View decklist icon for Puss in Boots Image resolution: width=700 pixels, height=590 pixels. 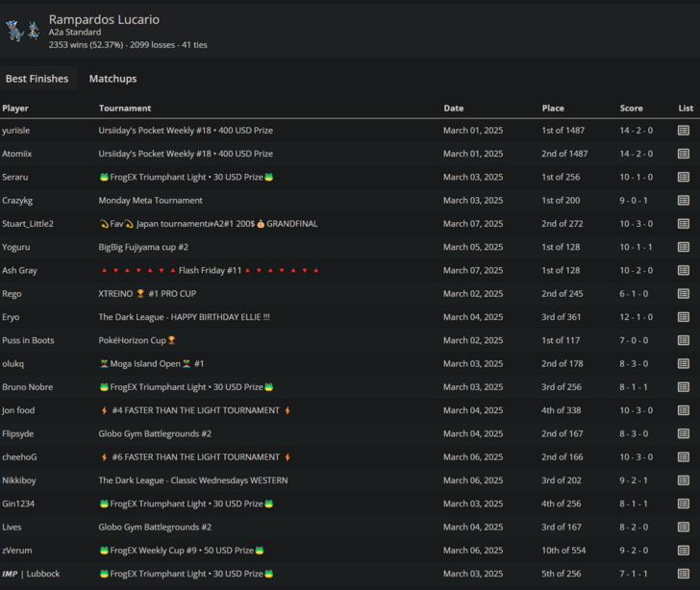coord(683,340)
